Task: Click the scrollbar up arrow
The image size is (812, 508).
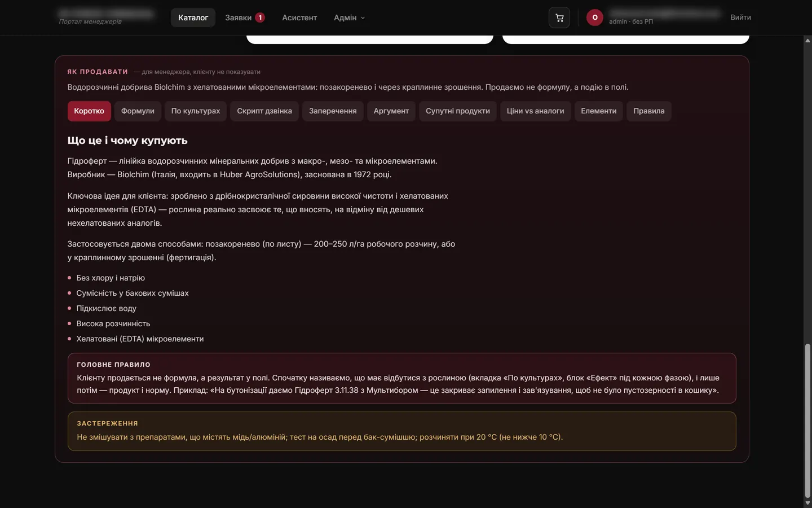Action: click(x=807, y=40)
